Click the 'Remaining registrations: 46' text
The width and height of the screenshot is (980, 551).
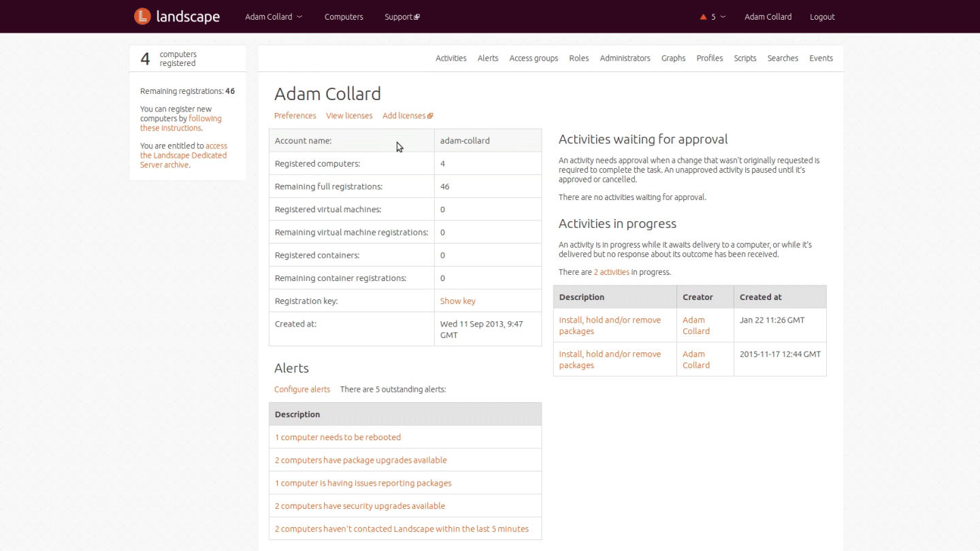coord(187,91)
